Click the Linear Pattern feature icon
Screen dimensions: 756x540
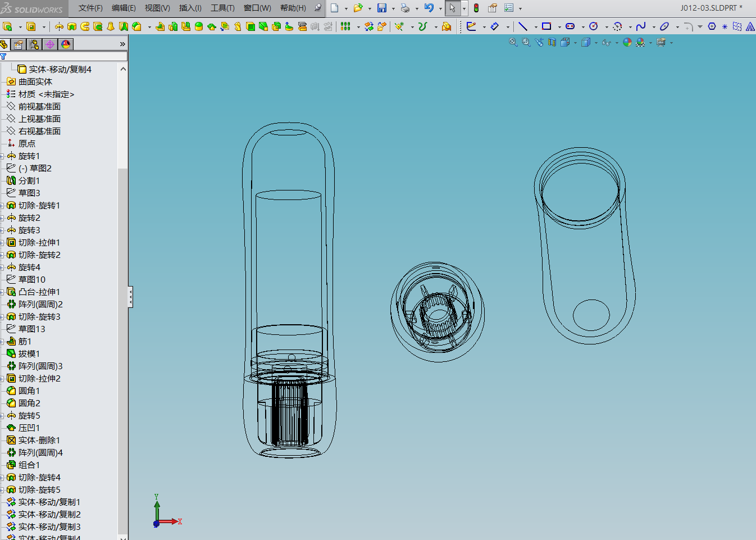(x=345, y=26)
